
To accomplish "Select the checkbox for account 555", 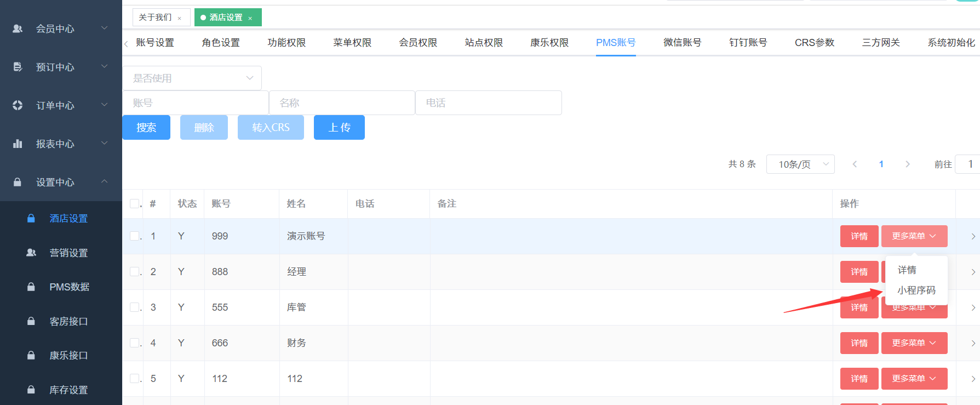I will tap(134, 307).
